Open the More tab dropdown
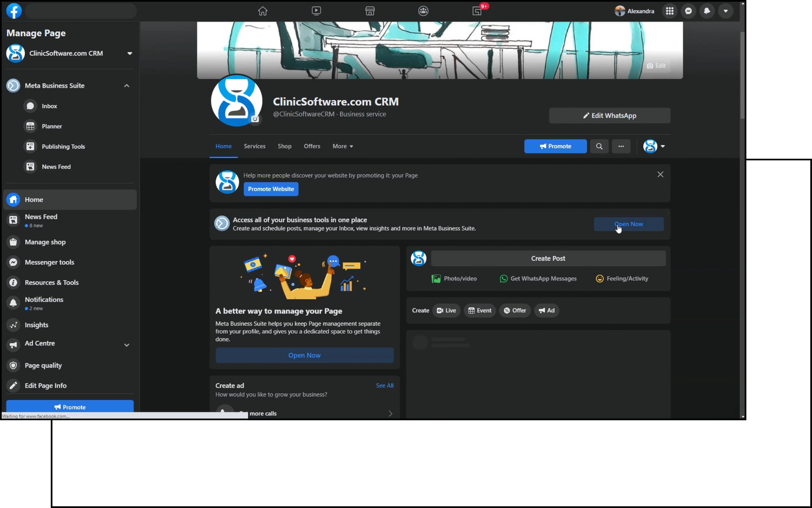 343,146
